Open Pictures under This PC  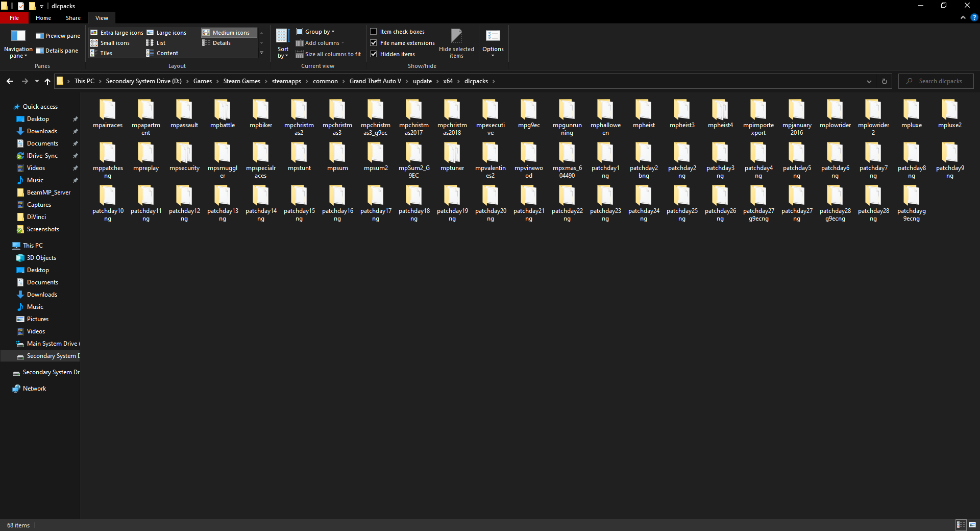click(x=38, y=319)
